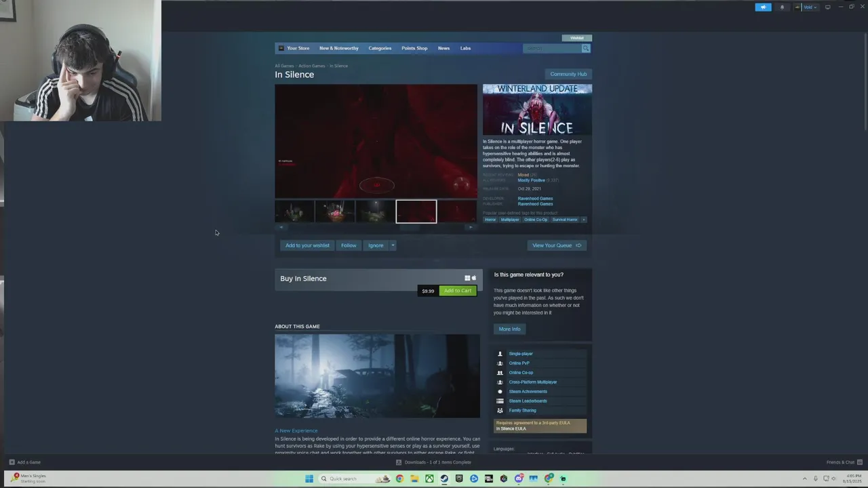Click the Big Picture mode icon
The image size is (868, 488).
(827, 7)
